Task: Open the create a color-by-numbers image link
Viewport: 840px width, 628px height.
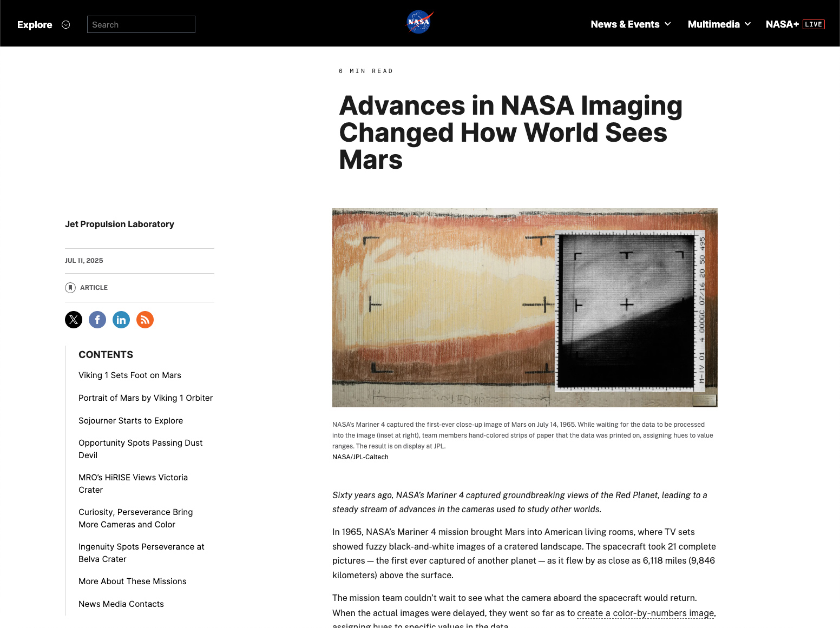Action: [x=646, y=613]
